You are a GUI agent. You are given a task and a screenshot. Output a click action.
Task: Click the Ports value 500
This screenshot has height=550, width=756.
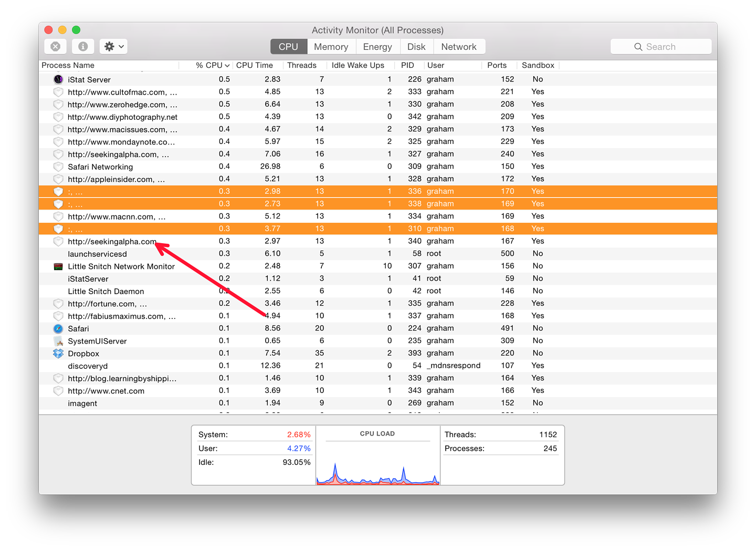(x=508, y=254)
